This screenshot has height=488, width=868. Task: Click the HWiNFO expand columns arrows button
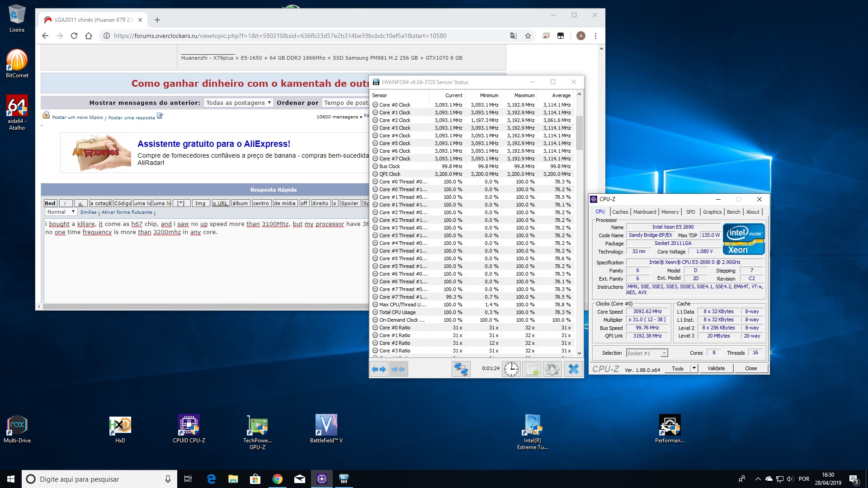click(379, 369)
